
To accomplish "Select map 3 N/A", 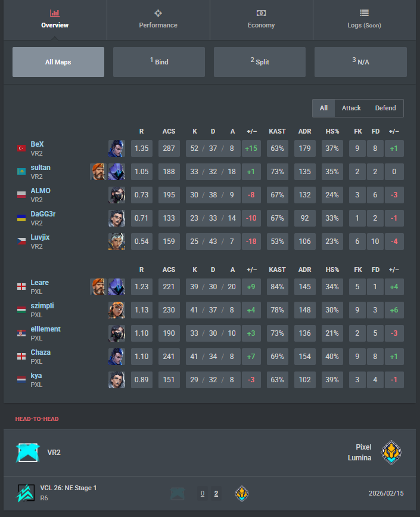I will [x=360, y=62].
